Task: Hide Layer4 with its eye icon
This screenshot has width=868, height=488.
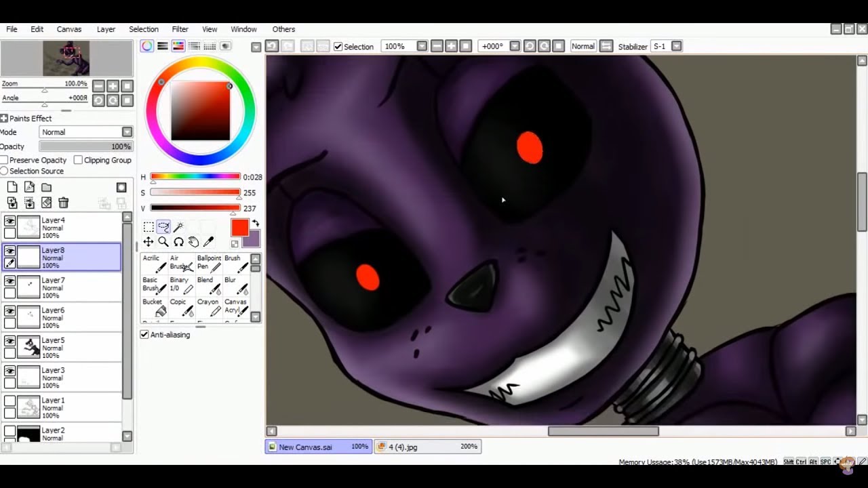Action: pos(9,221)
